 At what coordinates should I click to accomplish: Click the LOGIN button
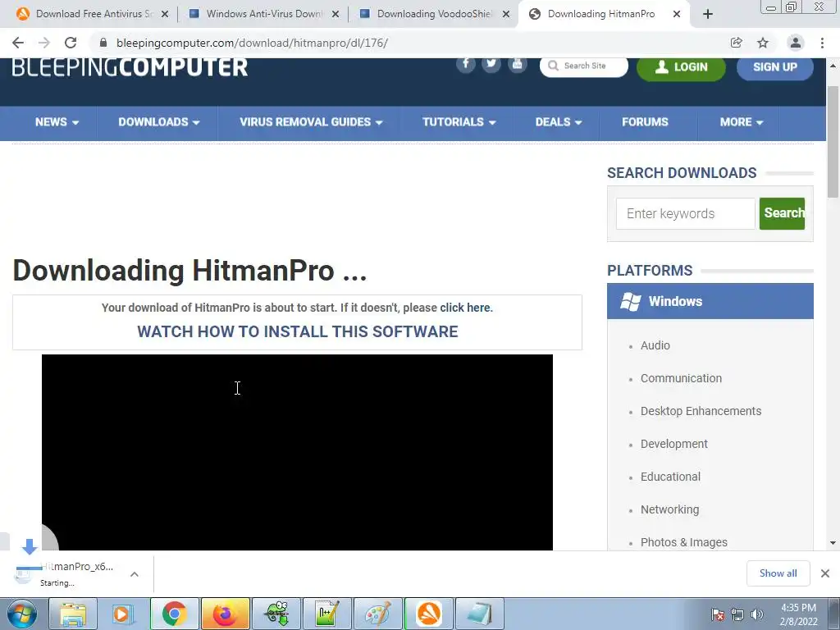(681, 67)
